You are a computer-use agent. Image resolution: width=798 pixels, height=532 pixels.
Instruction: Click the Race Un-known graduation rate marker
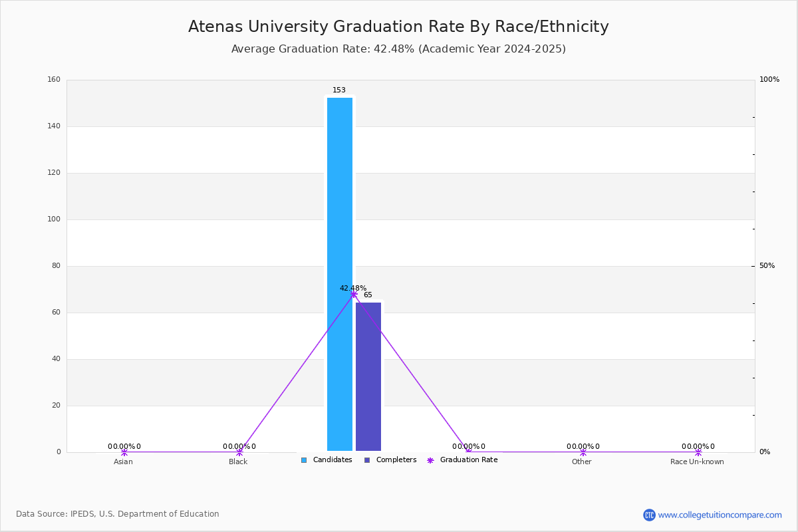[x=698, y=452]
